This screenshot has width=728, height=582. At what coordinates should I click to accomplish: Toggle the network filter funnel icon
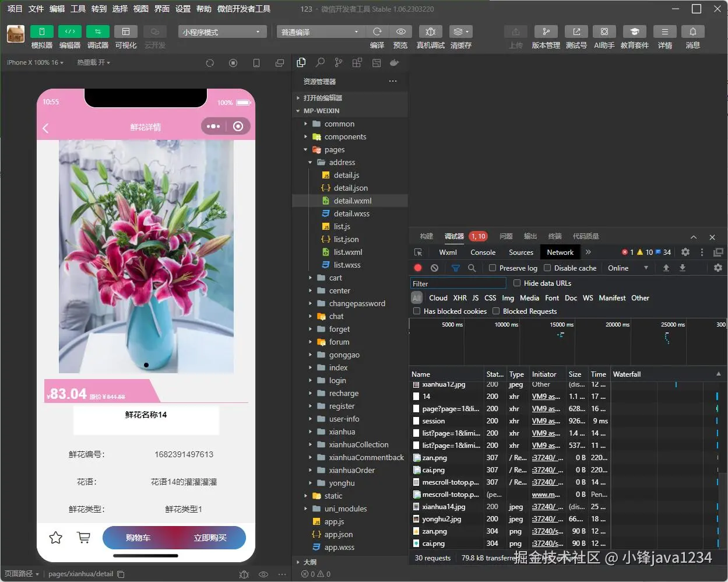click(455, 268)
